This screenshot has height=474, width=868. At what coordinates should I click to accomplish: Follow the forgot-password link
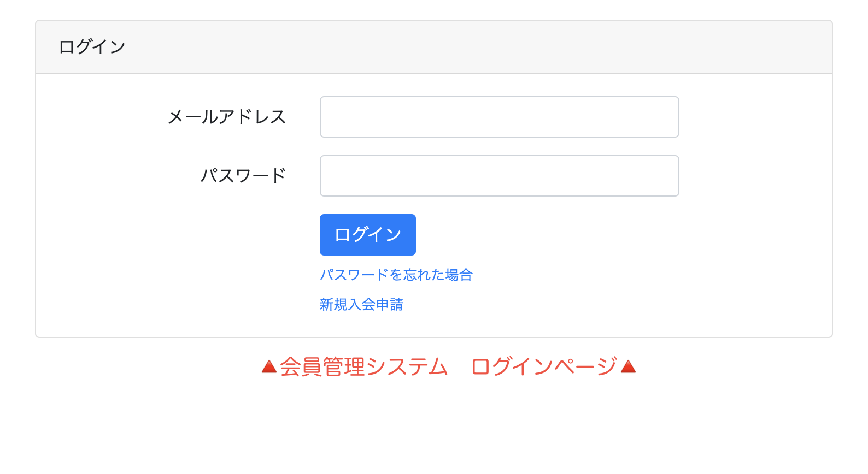[x=396, y=275]
